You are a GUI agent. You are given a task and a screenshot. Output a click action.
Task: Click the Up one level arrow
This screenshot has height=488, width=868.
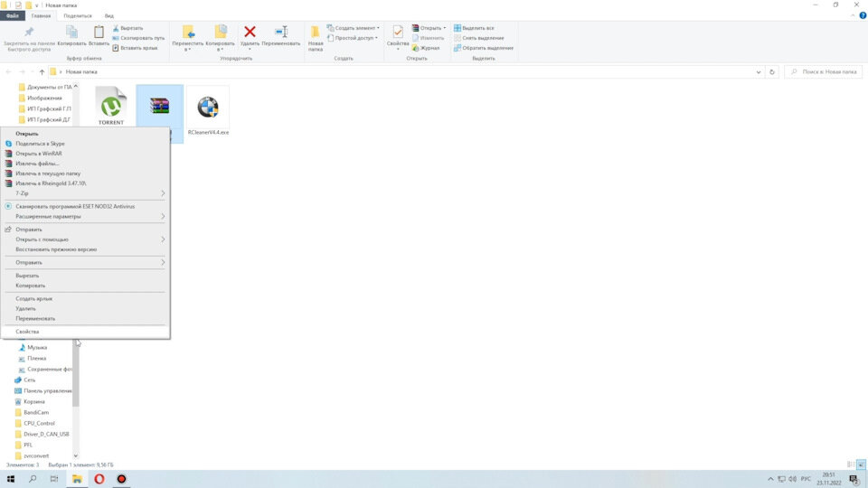(42, 72)
